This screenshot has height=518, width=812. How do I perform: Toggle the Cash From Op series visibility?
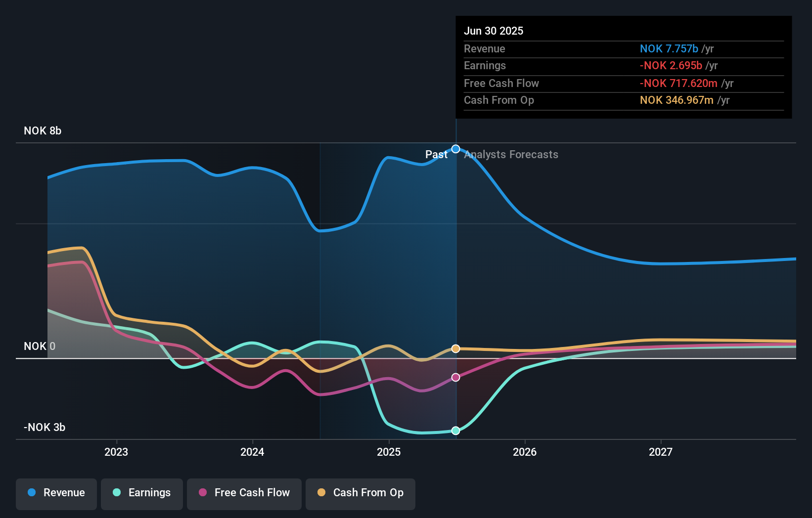(360, 493)
